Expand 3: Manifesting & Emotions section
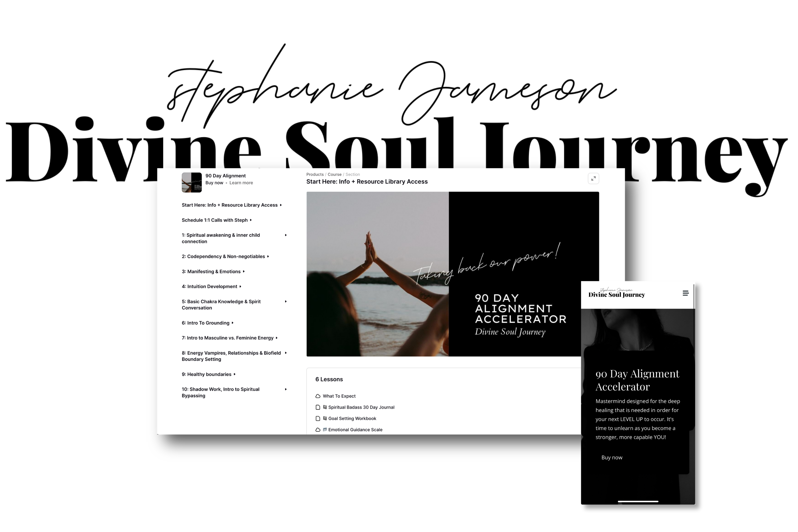798x532 pixels. point(244,271)
